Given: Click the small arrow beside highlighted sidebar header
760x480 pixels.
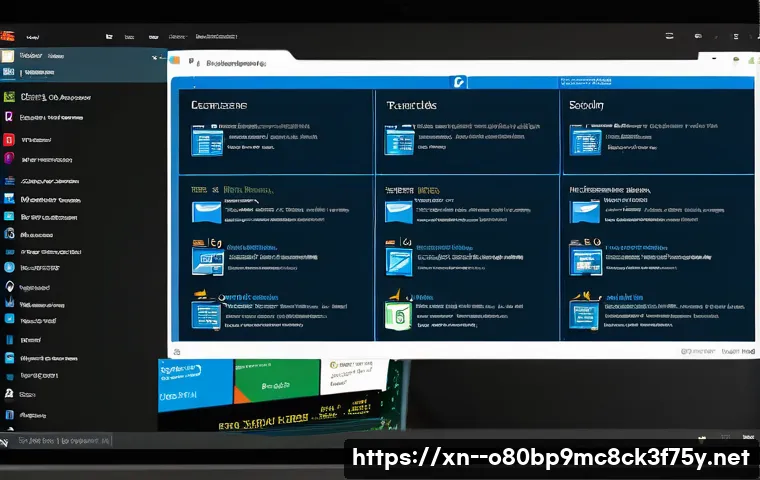Looking at the screenshot, I should (x=155, y=57).
